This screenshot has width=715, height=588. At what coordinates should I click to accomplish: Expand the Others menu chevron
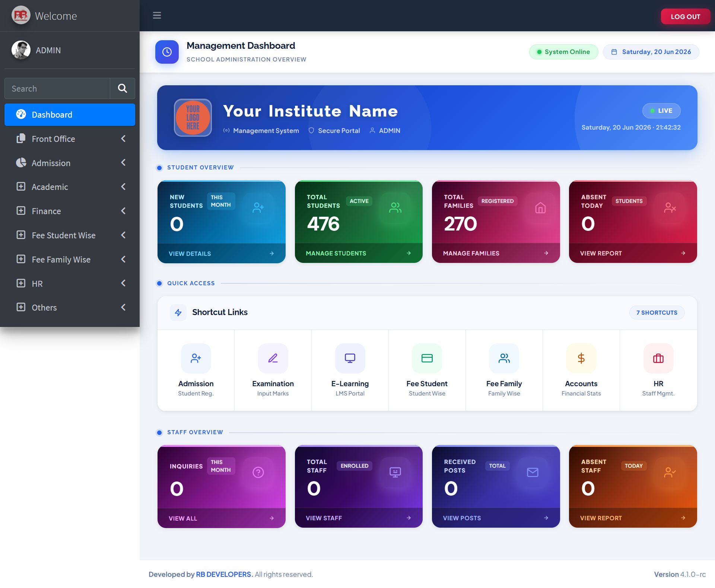123,307
